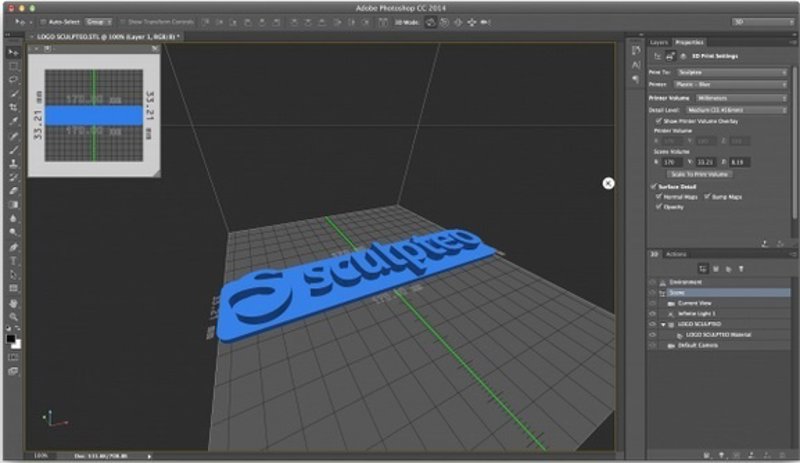
Task: Click the 3D print settings printer icon
Action: point(669,56)
